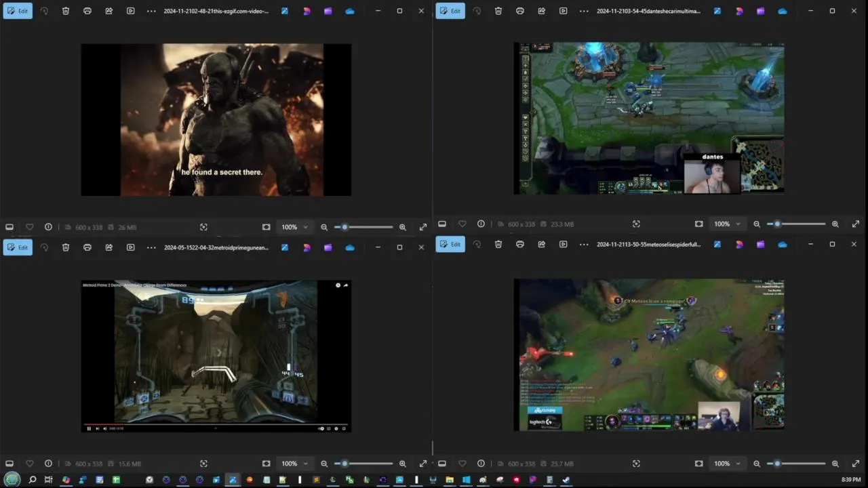Image resolution: width=868 pixels, height=488 pixels.
Task: Enter fullscreen in metroidprime window
Action: click(x=423, y=464)
